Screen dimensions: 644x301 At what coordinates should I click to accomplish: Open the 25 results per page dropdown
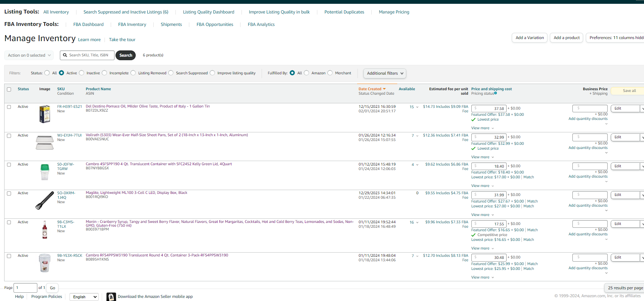[x=625, y=288]
